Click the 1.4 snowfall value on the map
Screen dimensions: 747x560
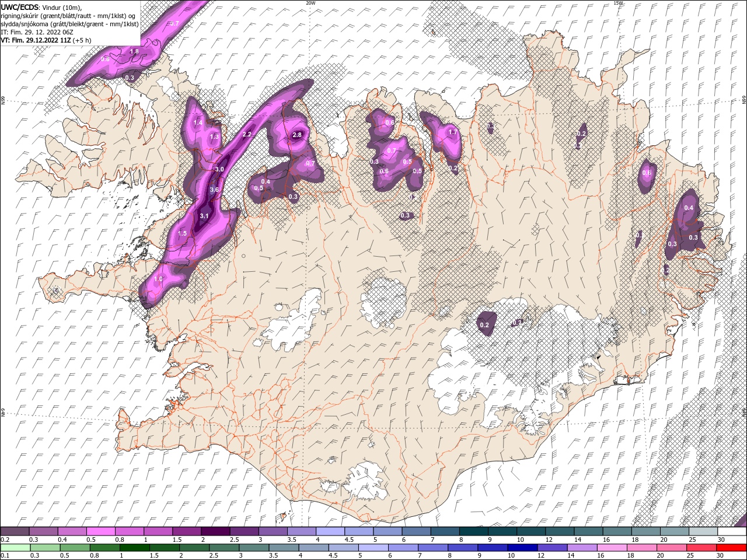198,123
